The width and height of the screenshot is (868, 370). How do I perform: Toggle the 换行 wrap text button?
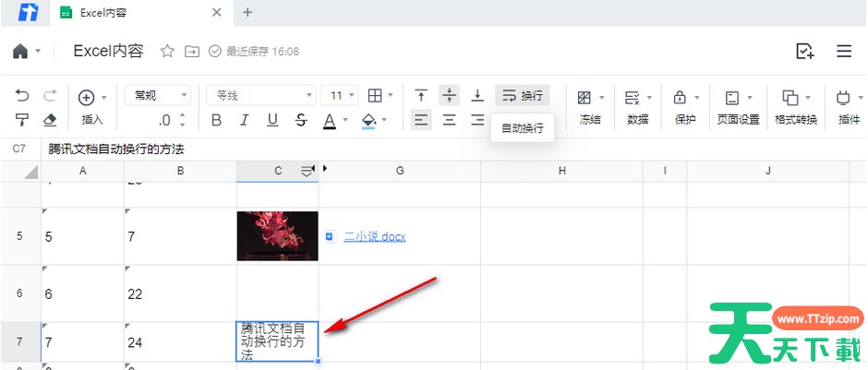click(523, 96)
